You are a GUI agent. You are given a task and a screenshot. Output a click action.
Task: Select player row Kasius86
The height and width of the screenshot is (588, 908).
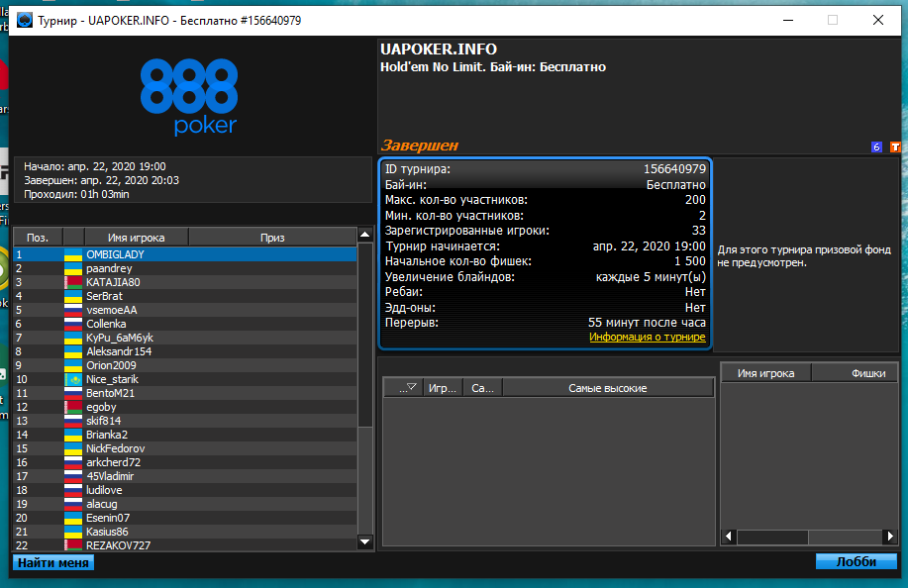click(x=185, y=533)
